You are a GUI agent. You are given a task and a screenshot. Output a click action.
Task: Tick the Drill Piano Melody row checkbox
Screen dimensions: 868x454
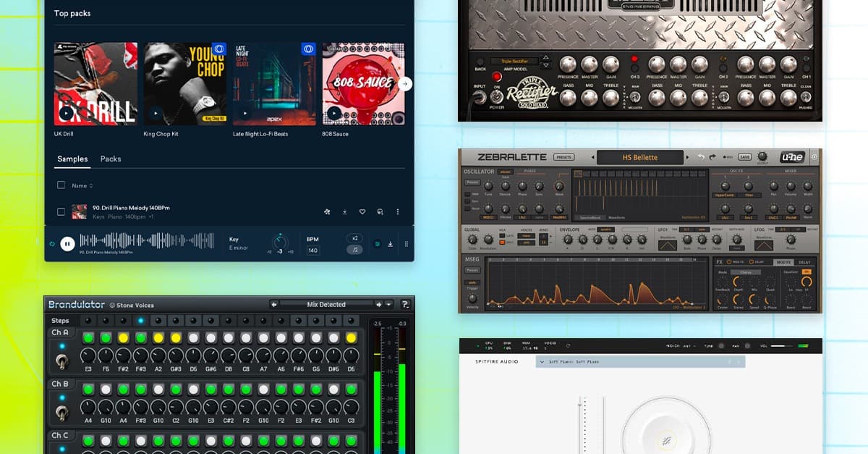point(61,211)
